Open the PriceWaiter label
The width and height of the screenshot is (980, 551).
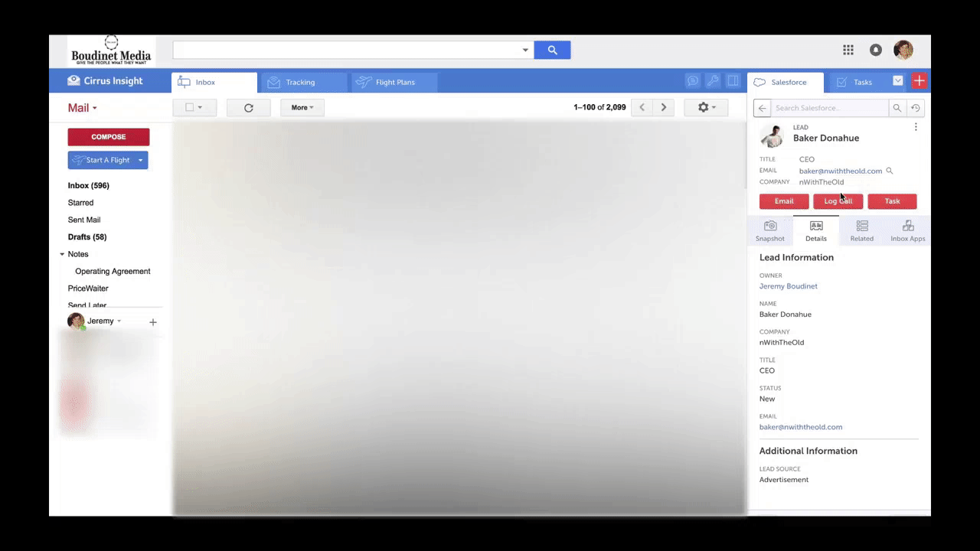(88, 289)
